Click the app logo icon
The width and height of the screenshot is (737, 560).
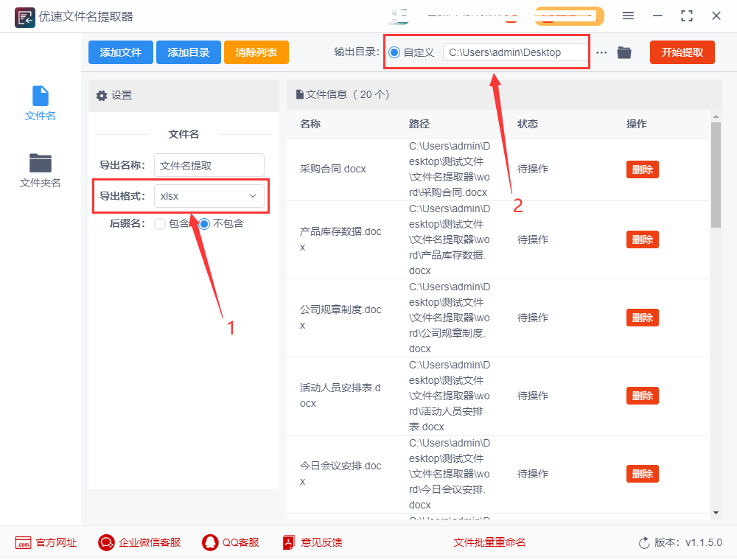(x=25, y=18)
